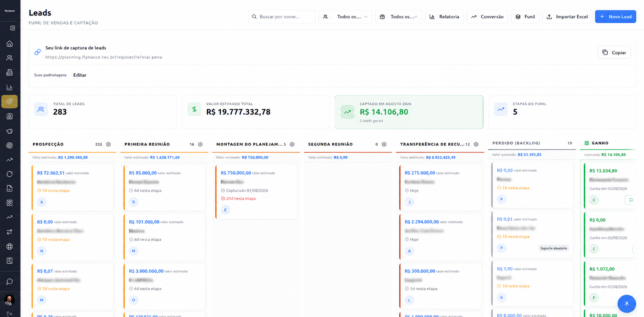644x317 pixels.
Task: Open the Conversão view
Action: click(487, 17)
